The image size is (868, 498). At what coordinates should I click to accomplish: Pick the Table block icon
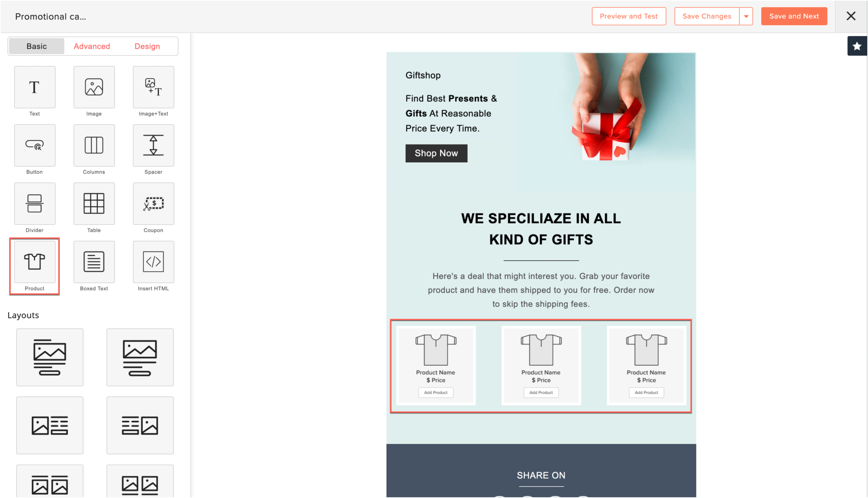[x=94, y=203]
